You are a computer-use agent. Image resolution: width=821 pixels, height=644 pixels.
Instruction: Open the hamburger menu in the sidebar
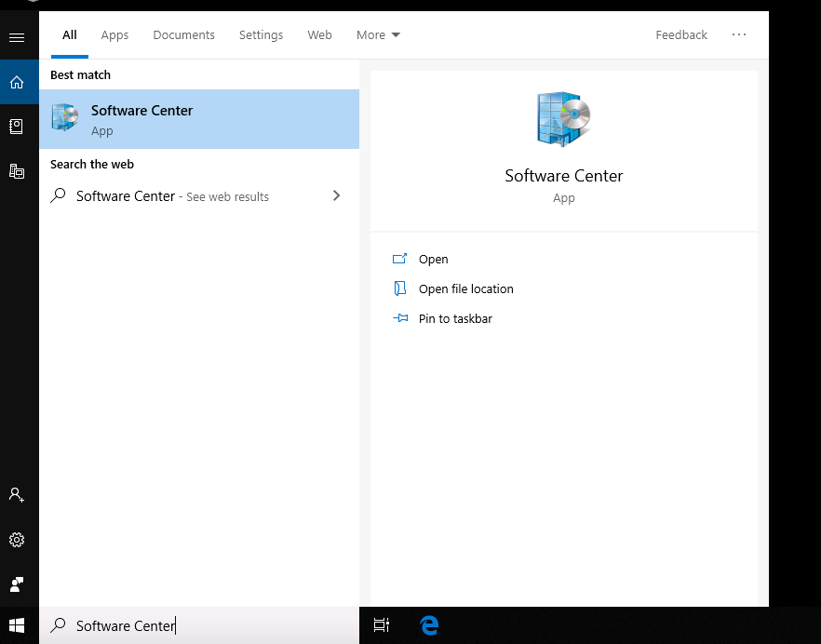click(x=17, y=38)
